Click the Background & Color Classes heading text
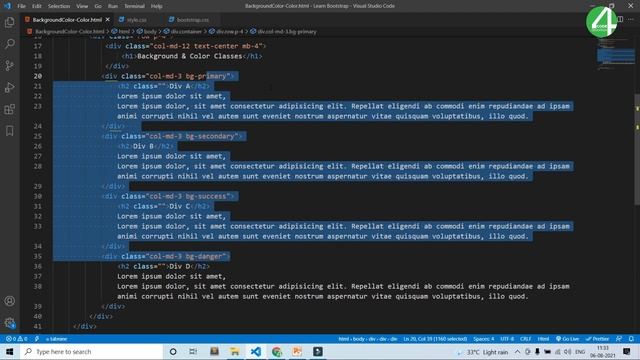This screenshot has width=640, height=360. [x=190, y=56]
